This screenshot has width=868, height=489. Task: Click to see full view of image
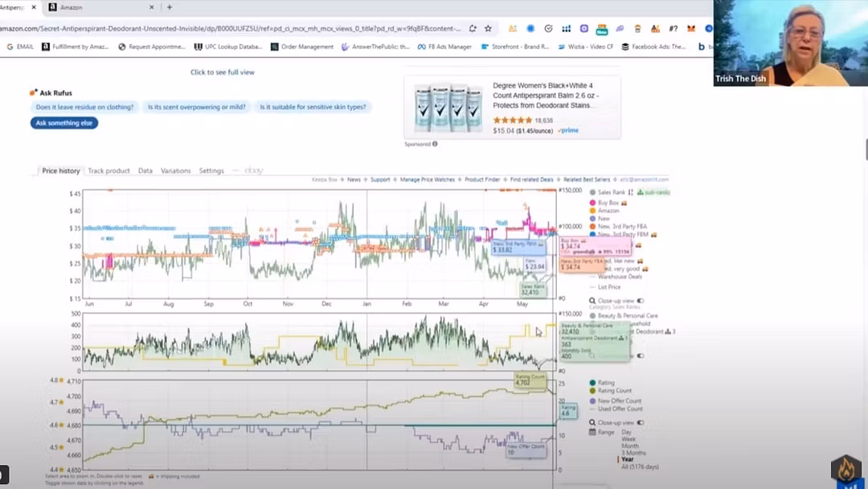pos(222,72)
